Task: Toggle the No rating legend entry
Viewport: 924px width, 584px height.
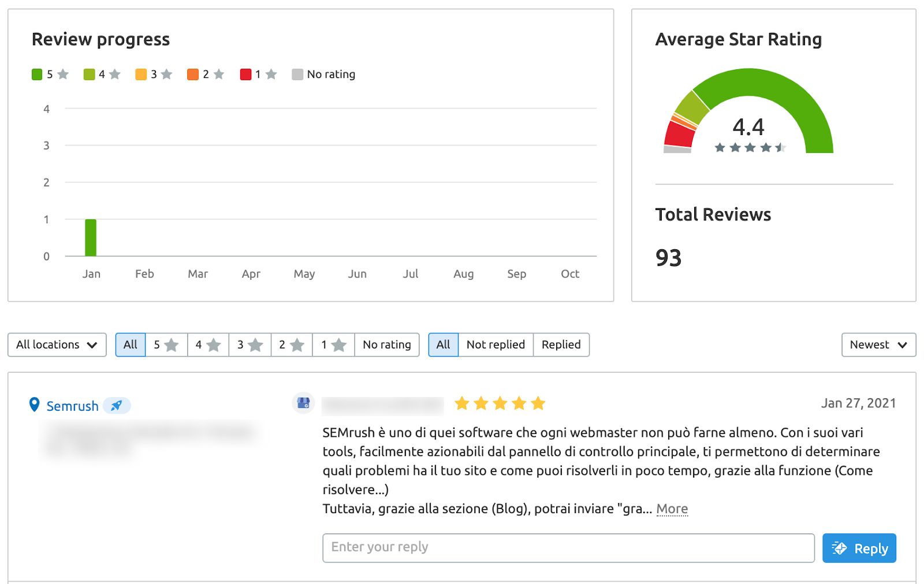Action: 324,74
